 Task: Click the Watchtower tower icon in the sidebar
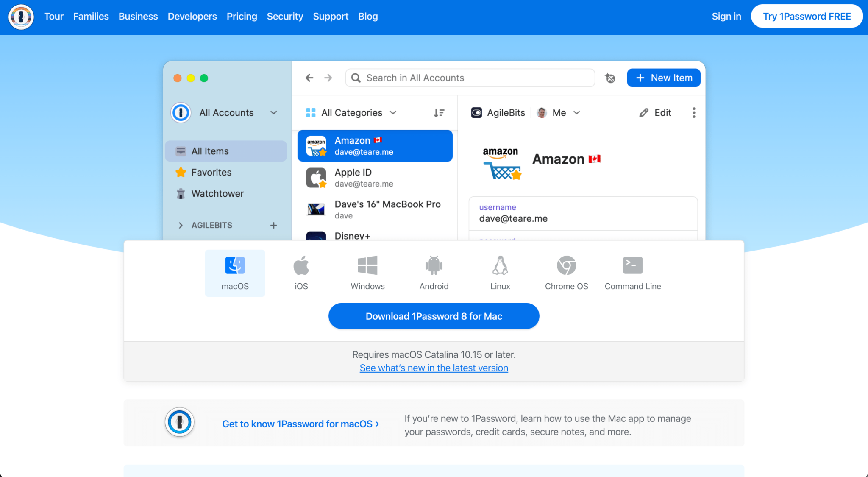point(181,194)
